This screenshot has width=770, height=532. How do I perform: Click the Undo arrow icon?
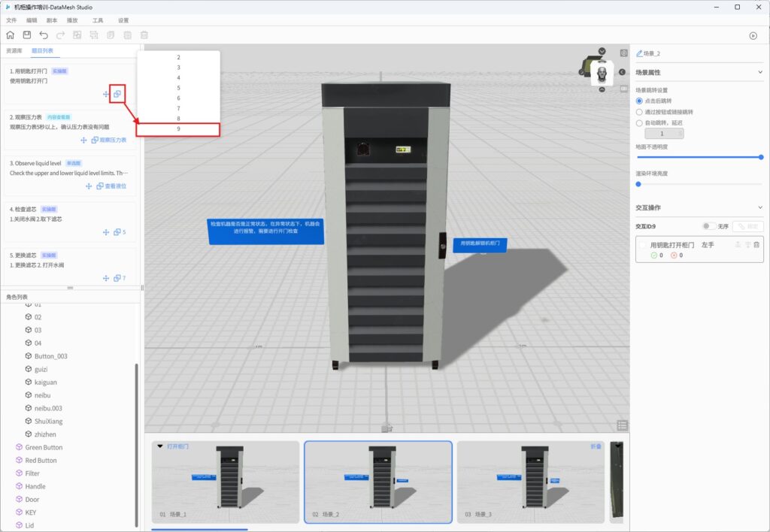click(44, 35)
